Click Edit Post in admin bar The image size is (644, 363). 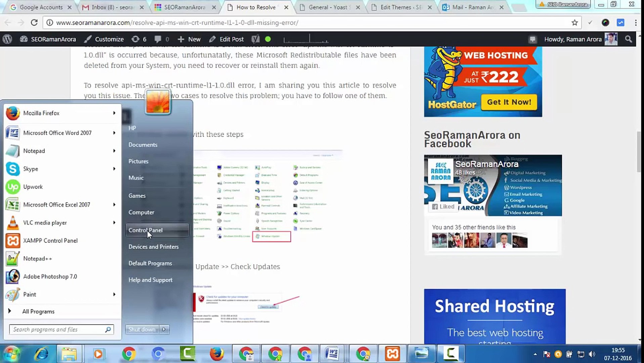coord(226,39)
